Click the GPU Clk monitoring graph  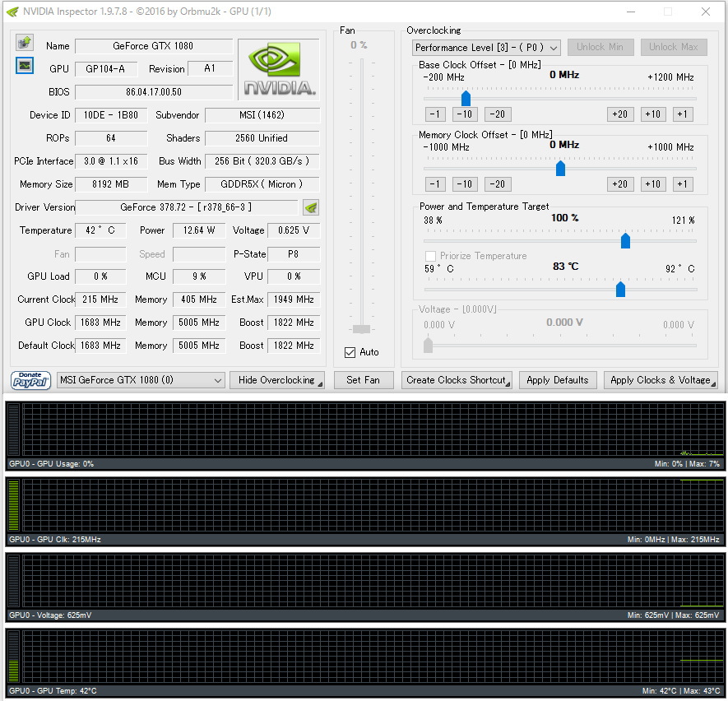pos(365,511)
